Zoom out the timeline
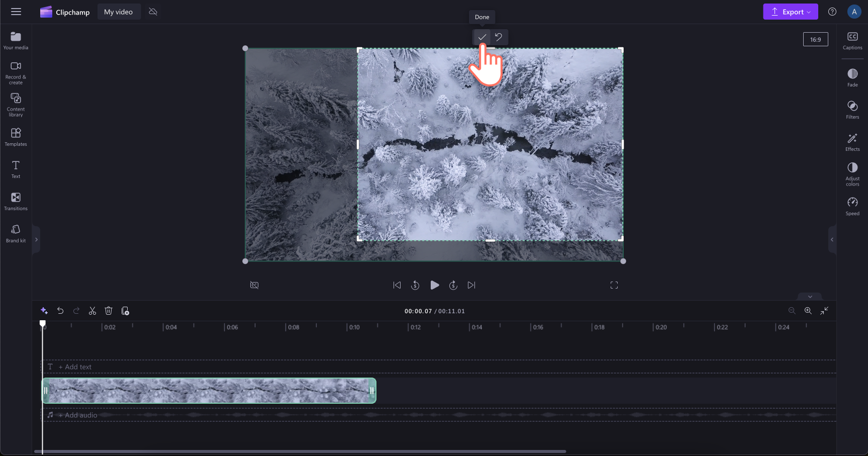The width and height of the screenshot is (868, 456). [792, 311]
